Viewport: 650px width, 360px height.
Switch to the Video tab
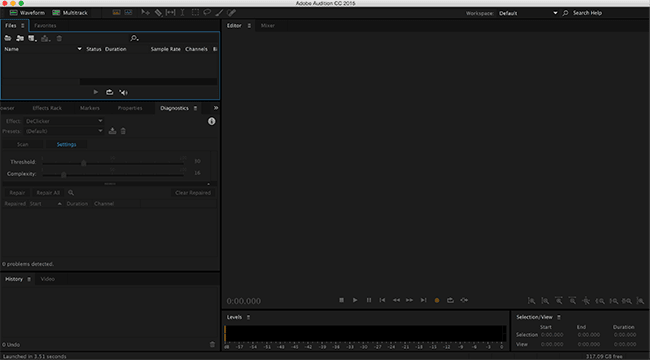[48, 279]
